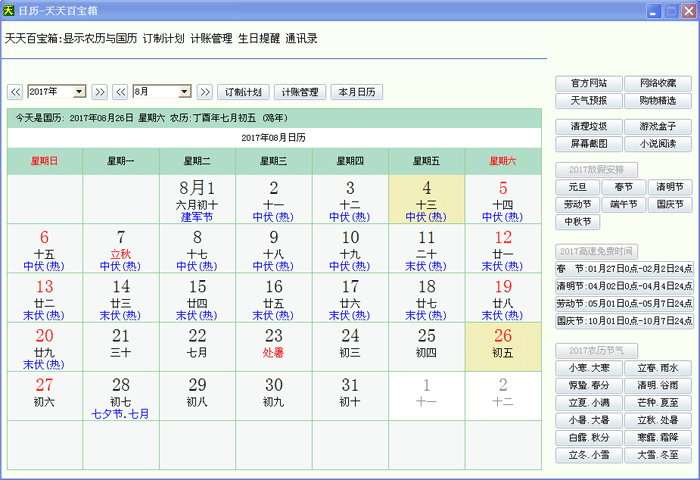
Task: Open the 屏幕截图 tool
Action: (x=588, y=144)
